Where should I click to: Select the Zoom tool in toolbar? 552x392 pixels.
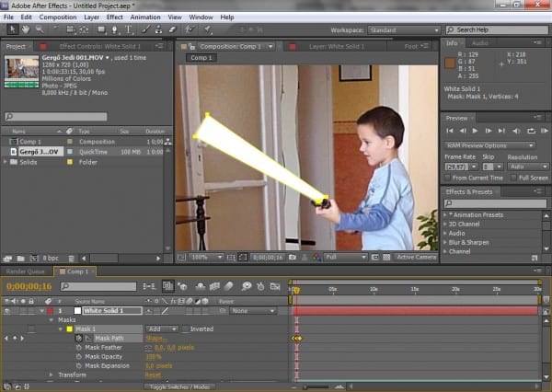(x=39, y=29)
